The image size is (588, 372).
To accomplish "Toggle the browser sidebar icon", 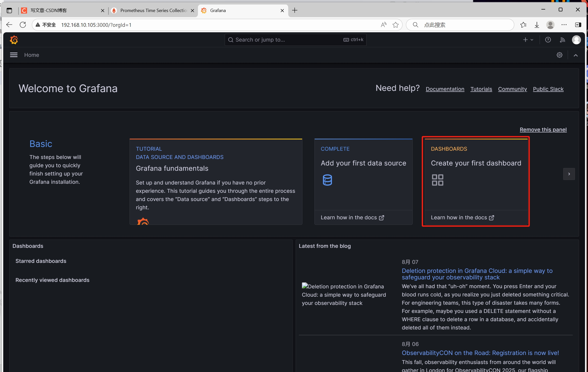I will tap(578, 25).
